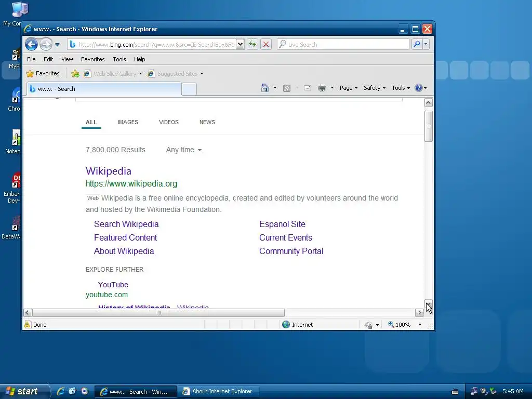Open About Wikipedia sublink
This screenshot has width=532, height=399.
[x=124, y=251]
